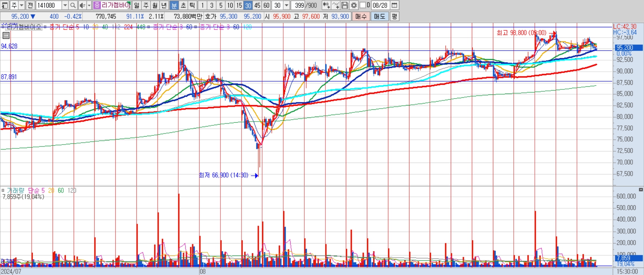
Task: Toggle the D checkbox
Action: point(363,5)
